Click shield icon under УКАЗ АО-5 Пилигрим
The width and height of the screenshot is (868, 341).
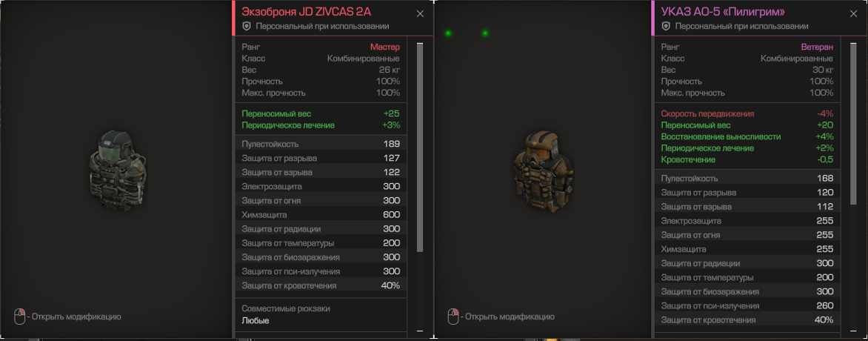pos(666,26)
